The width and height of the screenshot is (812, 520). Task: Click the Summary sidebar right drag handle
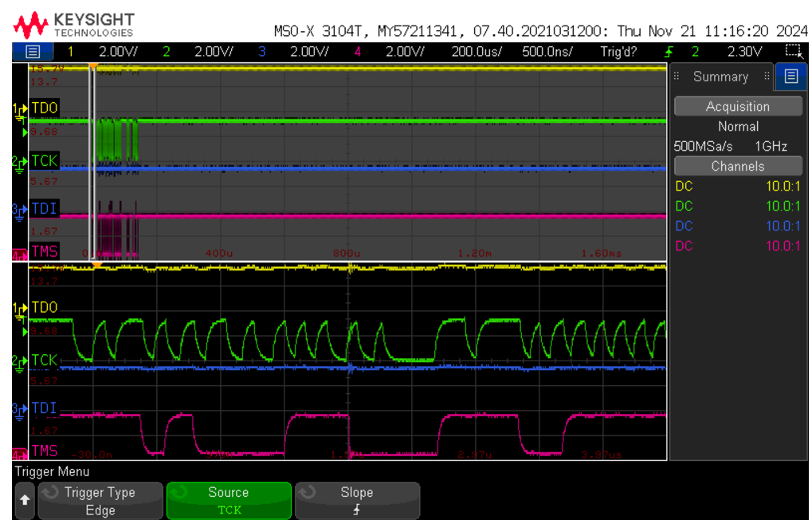click(x=767, y=77)
